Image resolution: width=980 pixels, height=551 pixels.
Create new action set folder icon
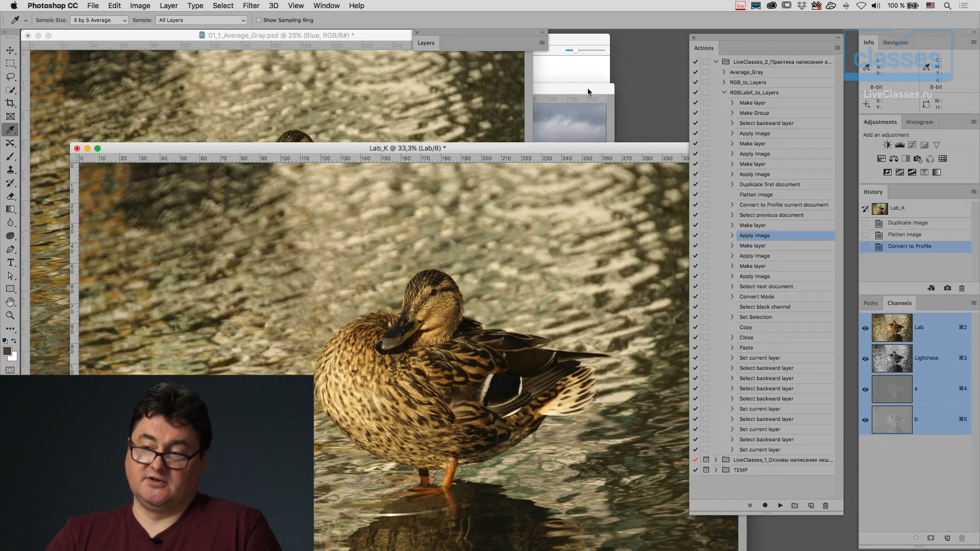795,506
